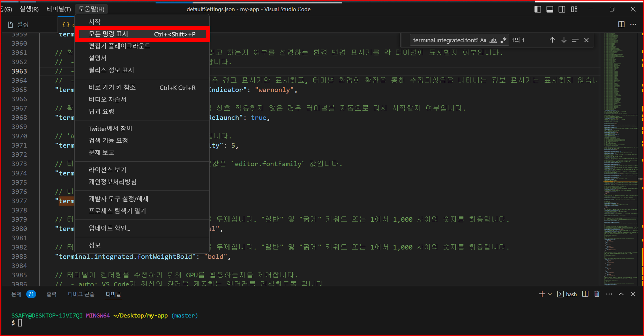Viewport: 644px width, 336px height.
Task: Toggle Use Regular Expression in find
Action: [x=503, y=40]
